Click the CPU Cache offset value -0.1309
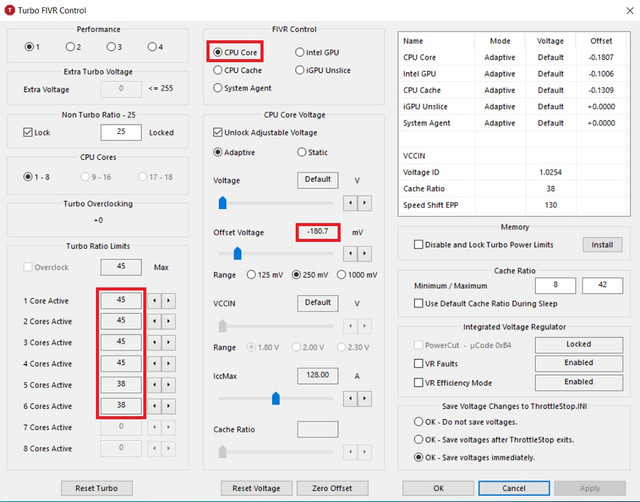Viewport: 640px width, 502px height. (601, 90)
